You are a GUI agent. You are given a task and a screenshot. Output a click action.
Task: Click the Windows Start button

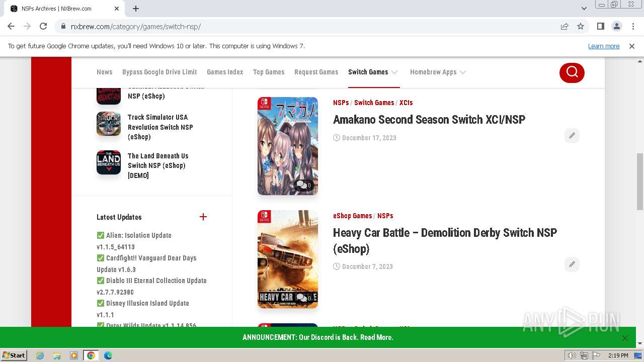14,355
